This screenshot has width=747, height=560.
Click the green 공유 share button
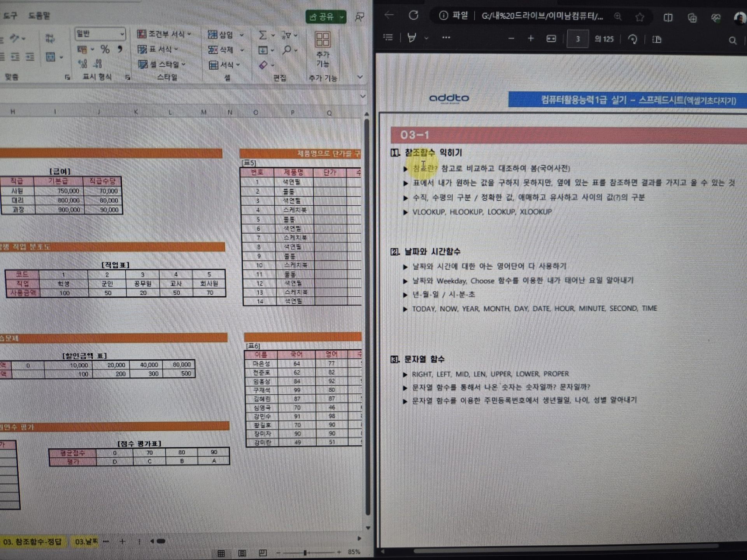pyautogui.click(x=321, y=17)
